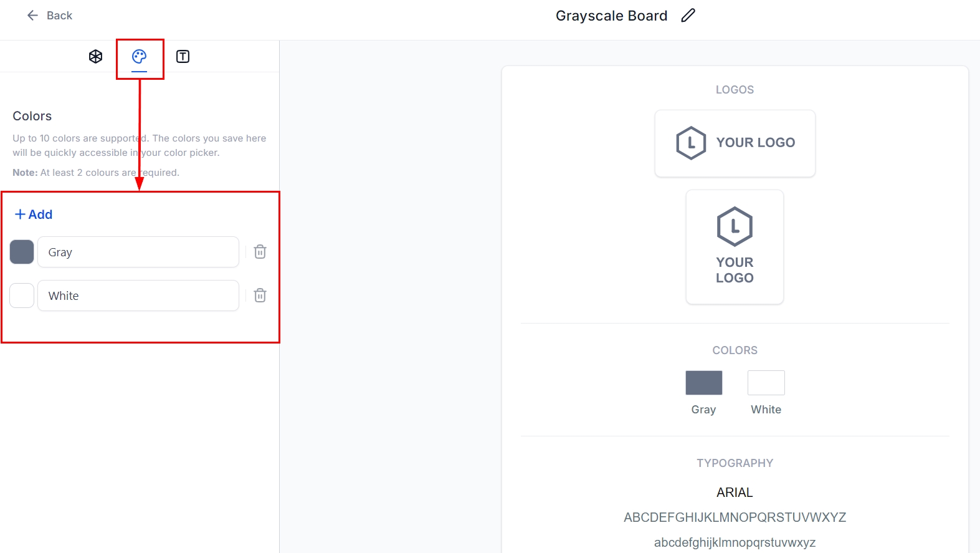Click the Gray swatch in the preview
The image size is (980, 553).
click(703, 383)
